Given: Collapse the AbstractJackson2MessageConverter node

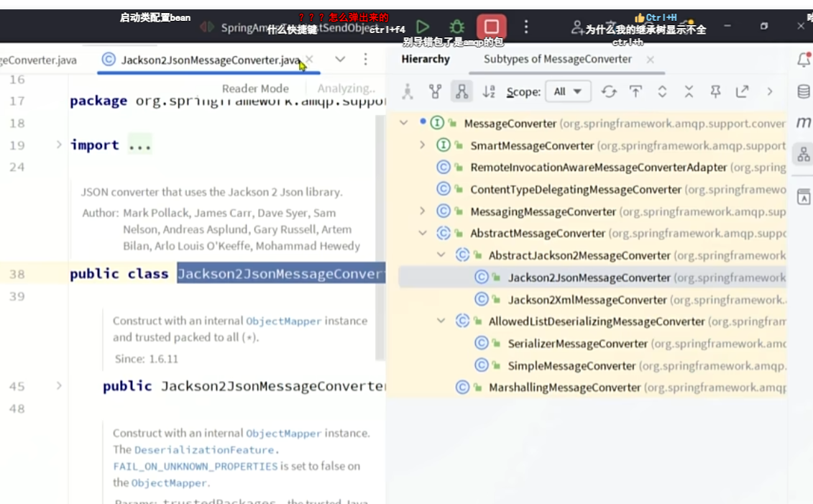Looking at the screenshot, I should pyautogui.click(x=441, y=255).
